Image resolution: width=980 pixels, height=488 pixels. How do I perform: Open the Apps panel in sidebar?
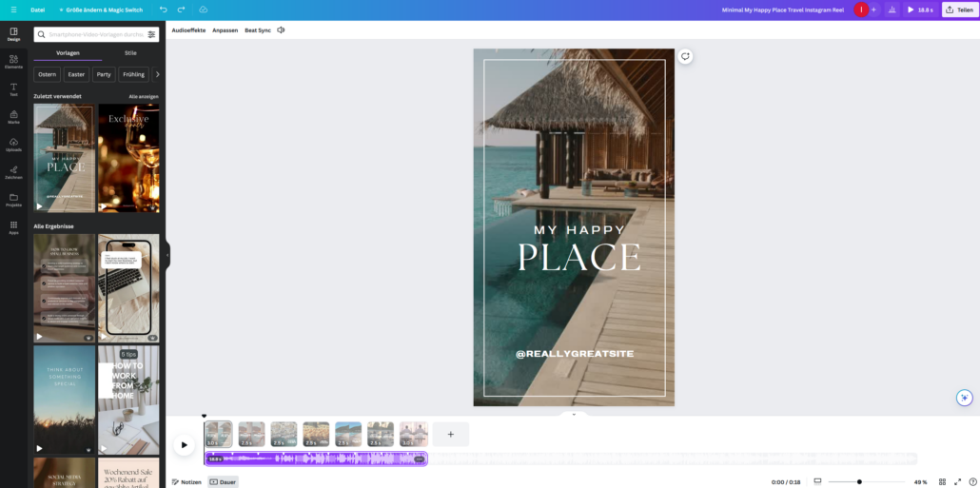click(13, 227)
